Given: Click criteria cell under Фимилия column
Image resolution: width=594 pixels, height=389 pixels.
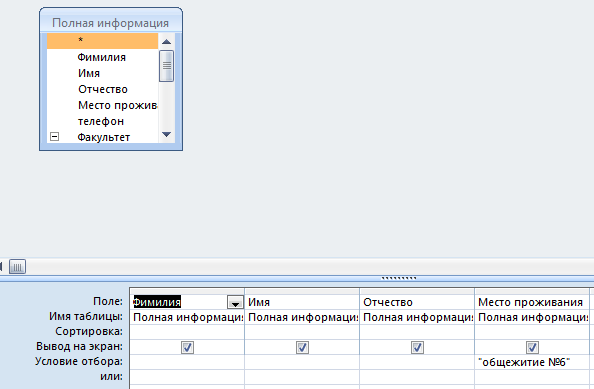Looking at the screenshot, I should pyautogui.click(x=188, y=362).
